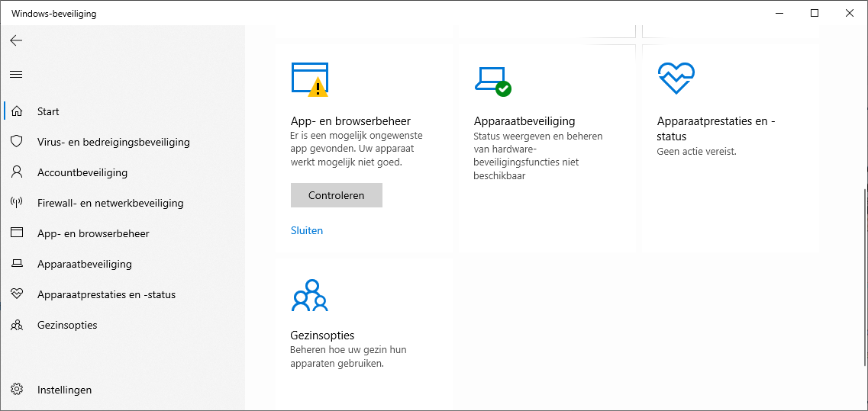Open the Apparaatbeveiliging tile heading
Screen dimensions: 868x411
[x=524, y=120]
